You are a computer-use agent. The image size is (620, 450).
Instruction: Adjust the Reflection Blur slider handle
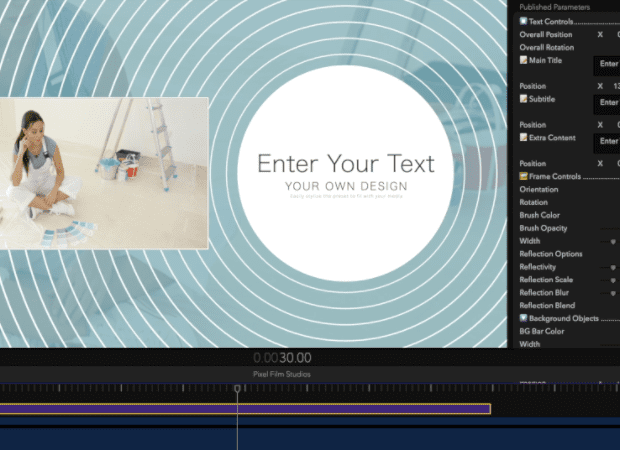click(613, 293)
